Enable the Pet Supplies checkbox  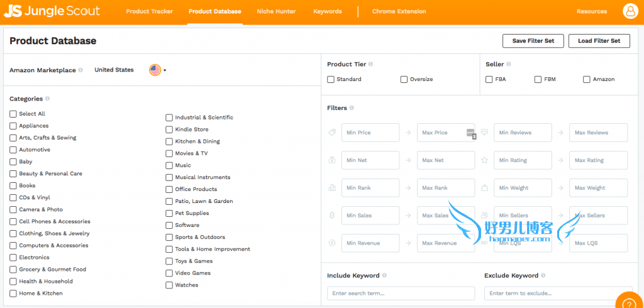[x=169, y=213]
